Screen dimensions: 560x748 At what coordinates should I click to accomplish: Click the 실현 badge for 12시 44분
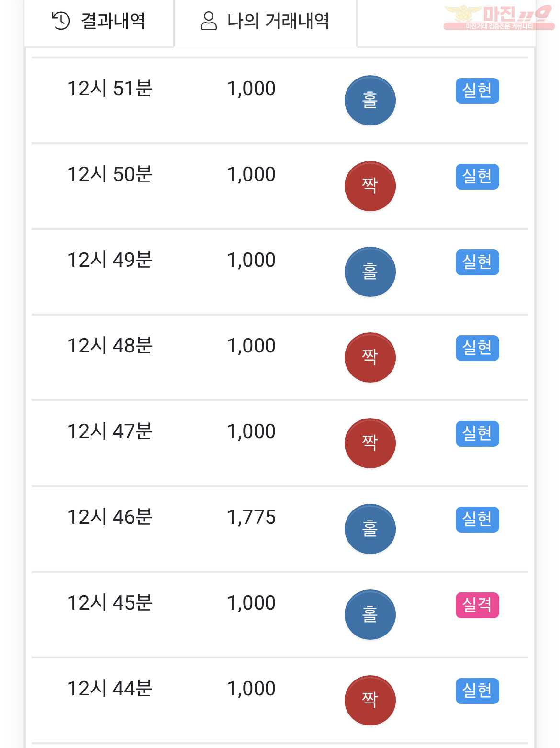(477, 691)
